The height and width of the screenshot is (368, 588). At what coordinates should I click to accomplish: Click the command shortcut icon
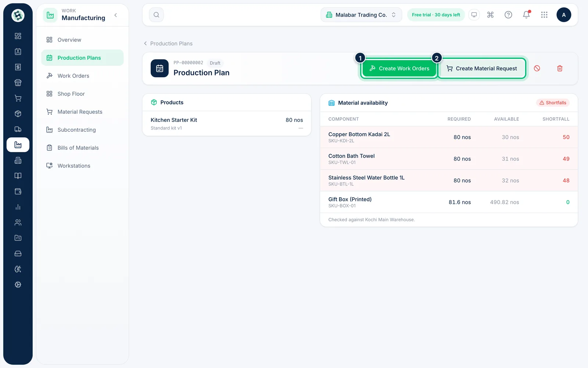[490, 15]
